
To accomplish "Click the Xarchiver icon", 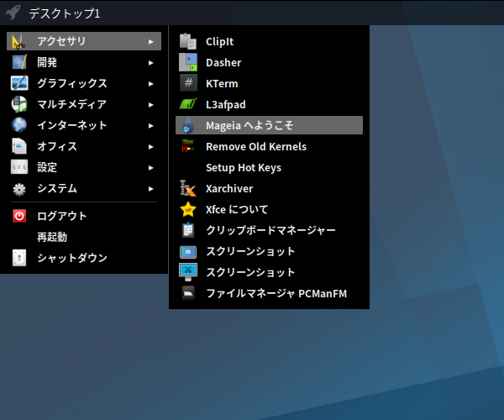I will coord(188,188).
